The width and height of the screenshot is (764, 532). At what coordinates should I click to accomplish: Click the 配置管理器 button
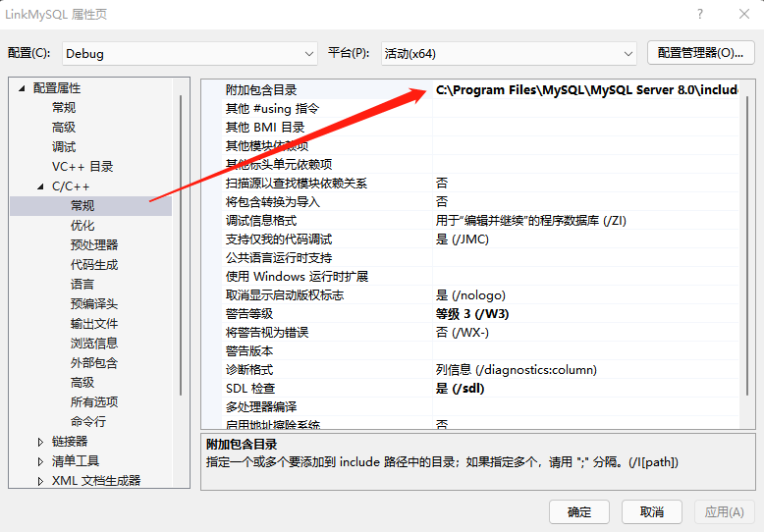(700, 53)
